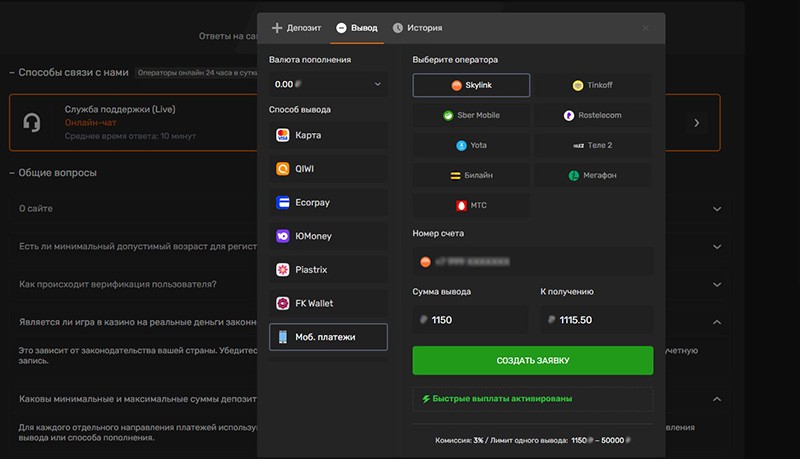
Task: Choose QIWI as the withdrawal method
Action: [328, 169]
